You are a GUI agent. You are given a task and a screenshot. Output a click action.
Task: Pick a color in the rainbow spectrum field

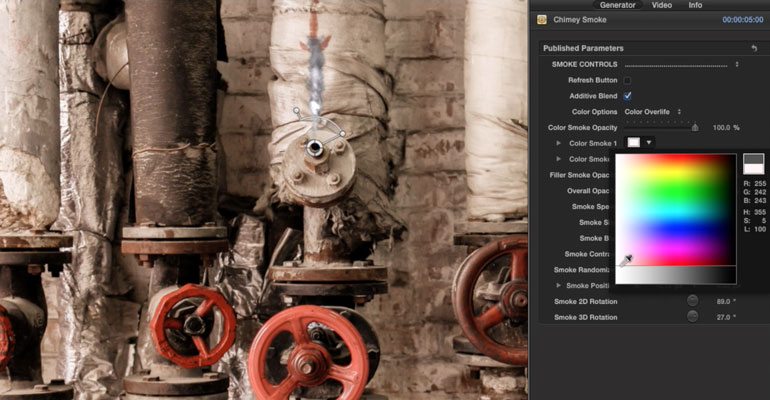(676, 210)
